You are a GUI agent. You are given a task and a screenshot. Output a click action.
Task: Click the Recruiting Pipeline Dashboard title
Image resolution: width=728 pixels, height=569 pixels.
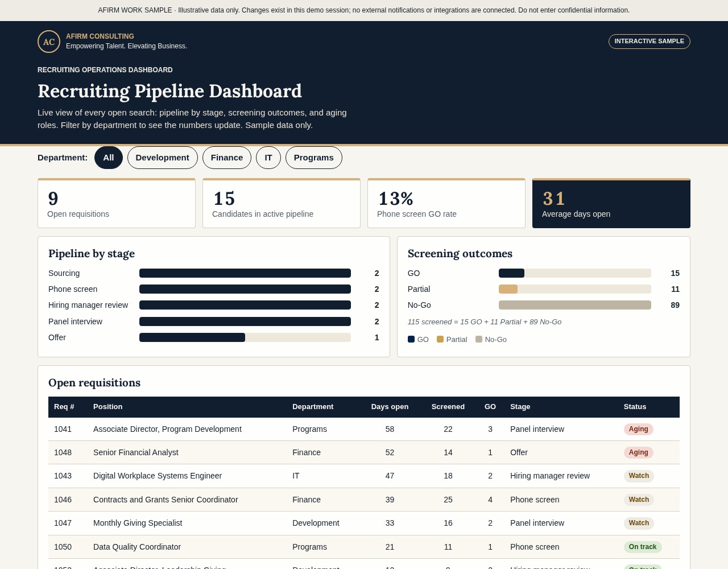[169, 91]
